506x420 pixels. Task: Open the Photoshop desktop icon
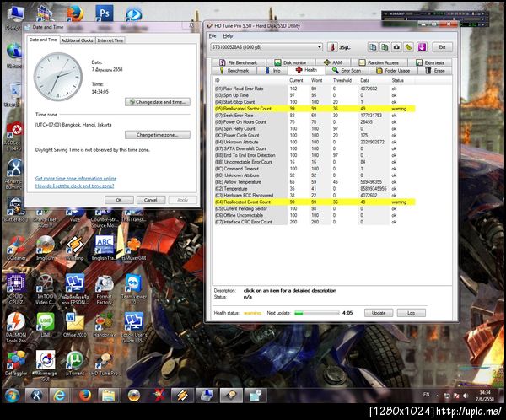[105, 13]
